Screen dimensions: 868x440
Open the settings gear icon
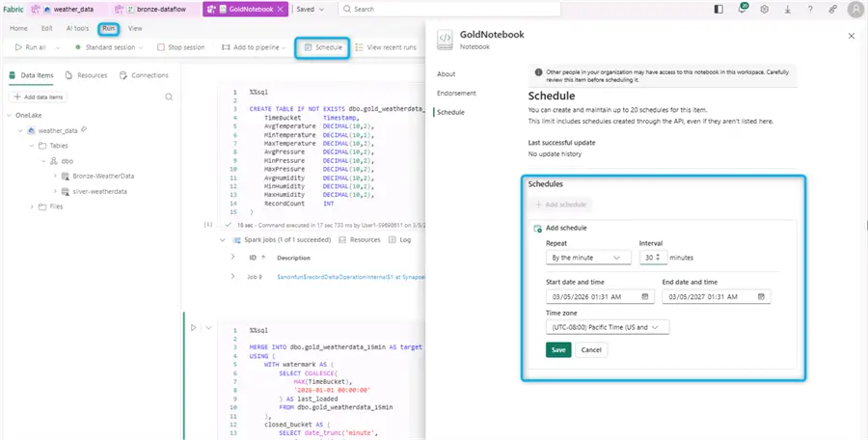coord(765,9)
